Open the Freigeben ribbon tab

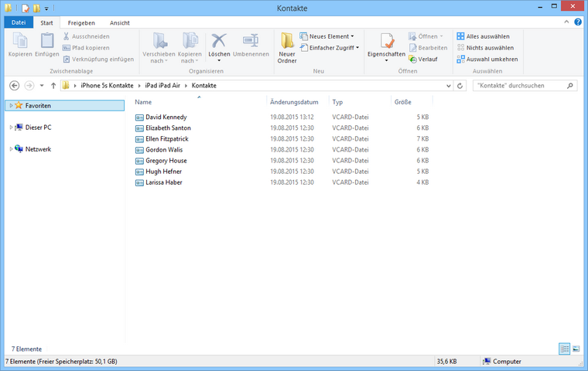click(x=81, y=23)
